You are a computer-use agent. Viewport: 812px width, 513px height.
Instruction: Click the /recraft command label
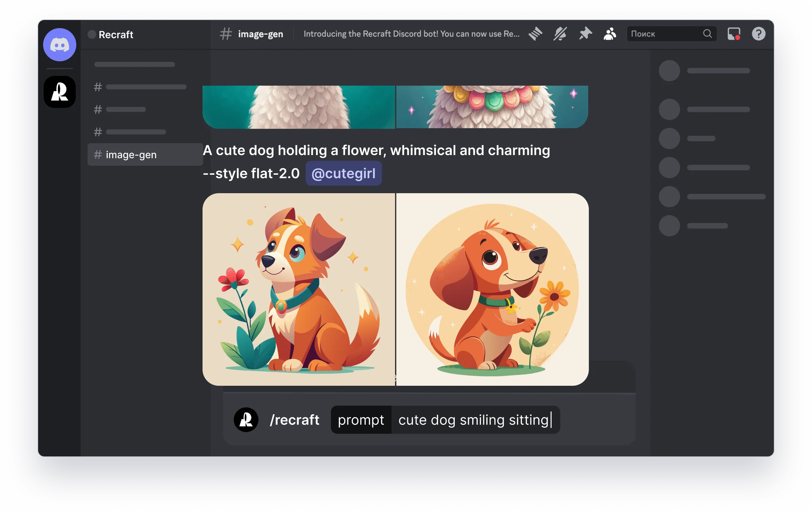tap(294, 420)
